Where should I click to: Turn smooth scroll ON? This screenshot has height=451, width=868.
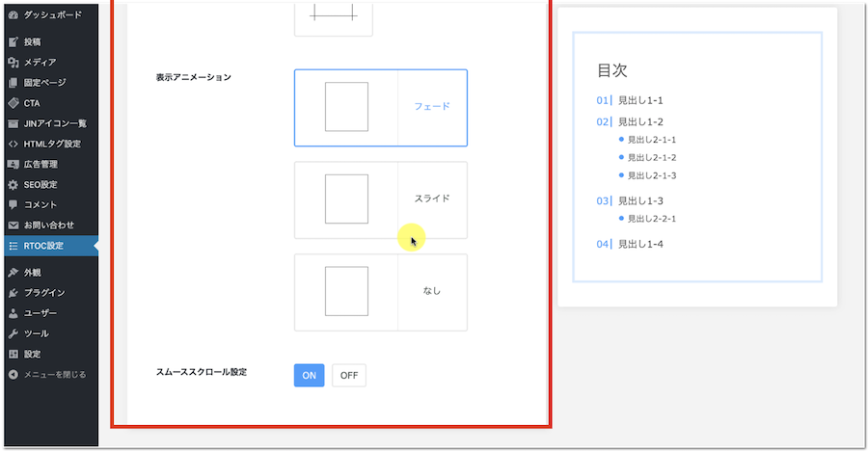309,376
